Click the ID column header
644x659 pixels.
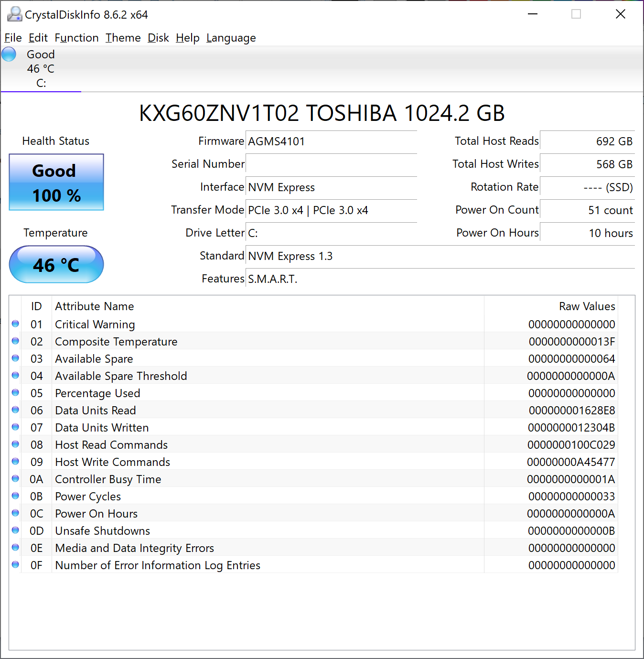(x=36, y=306)
